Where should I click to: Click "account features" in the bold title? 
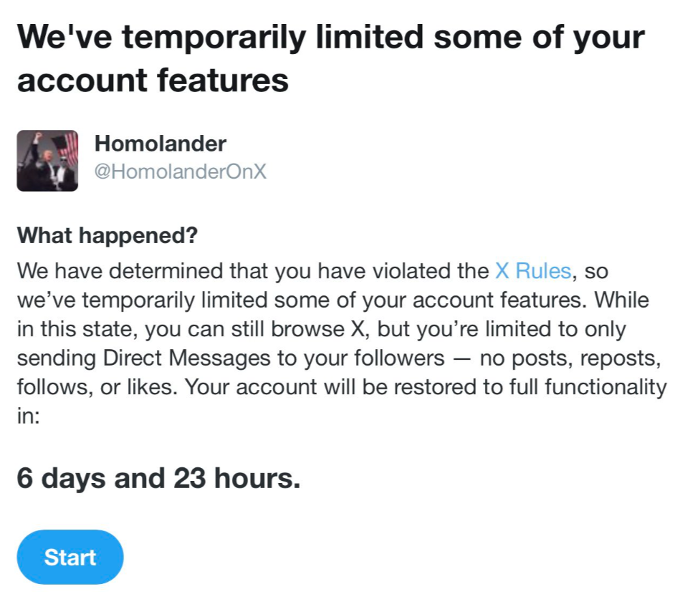[153, 80]
